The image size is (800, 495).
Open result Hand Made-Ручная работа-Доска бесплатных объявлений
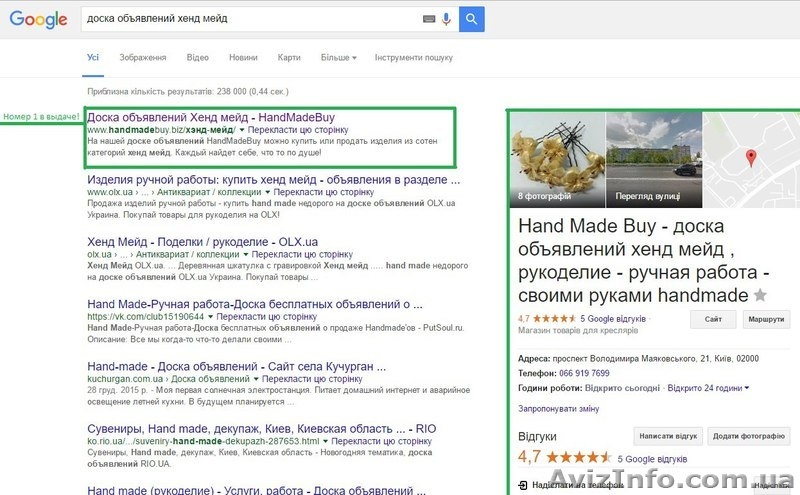(255, 304)
